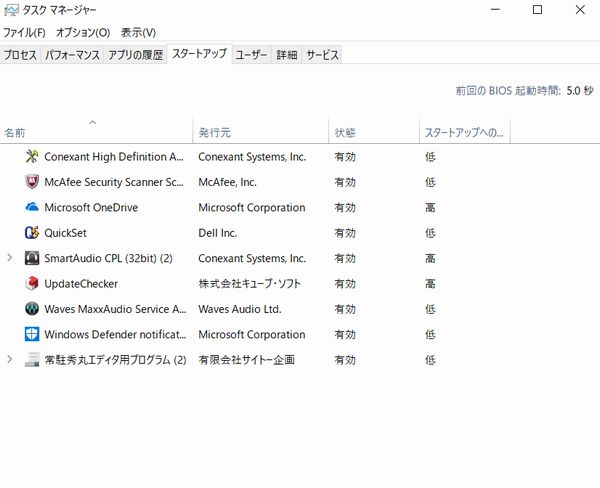Click 高 impact in the OneDrive row
This screenshot has width=600, height=488.
(430, 207)
